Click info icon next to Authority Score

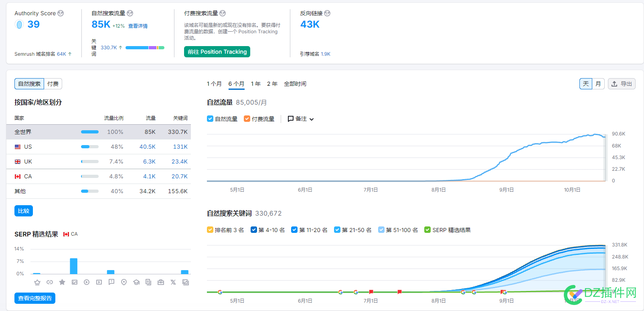61,13
